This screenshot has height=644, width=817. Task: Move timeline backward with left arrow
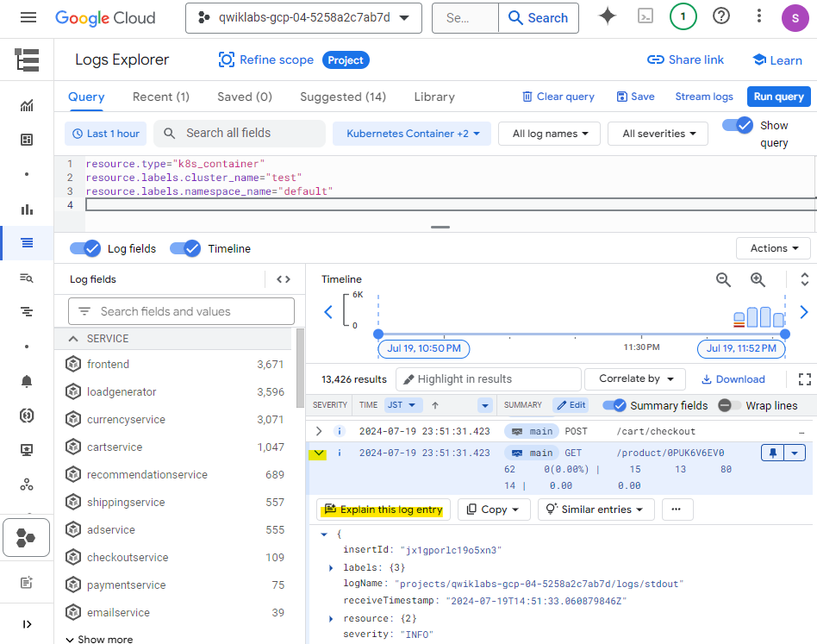point(328,312)
